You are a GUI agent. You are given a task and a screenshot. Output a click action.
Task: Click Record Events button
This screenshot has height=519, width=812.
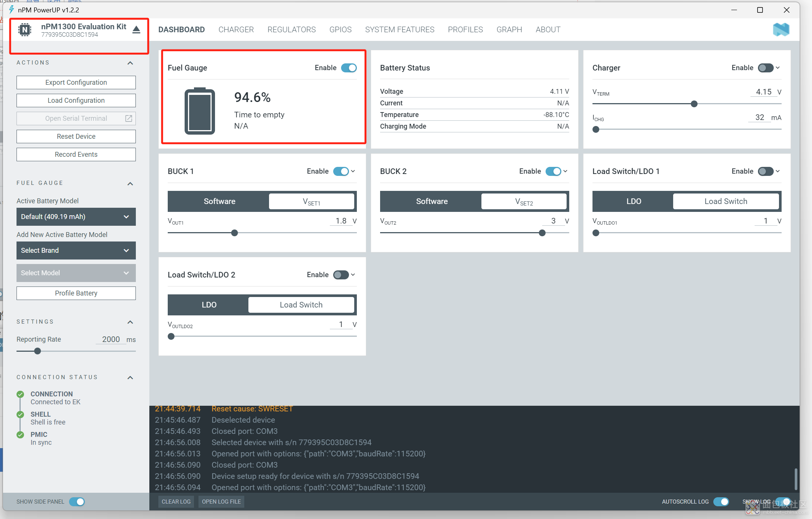pos(76,154)
